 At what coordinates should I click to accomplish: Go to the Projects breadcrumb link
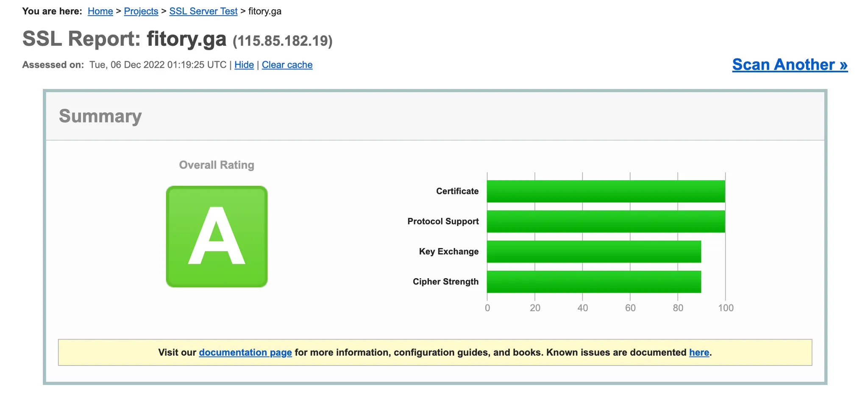point(141,11)
